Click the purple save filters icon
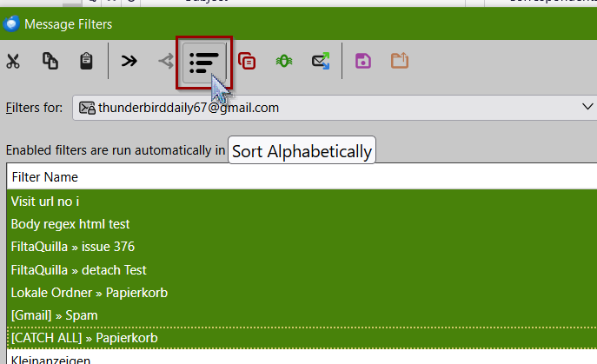597x364 pixels. coord(363,61)
